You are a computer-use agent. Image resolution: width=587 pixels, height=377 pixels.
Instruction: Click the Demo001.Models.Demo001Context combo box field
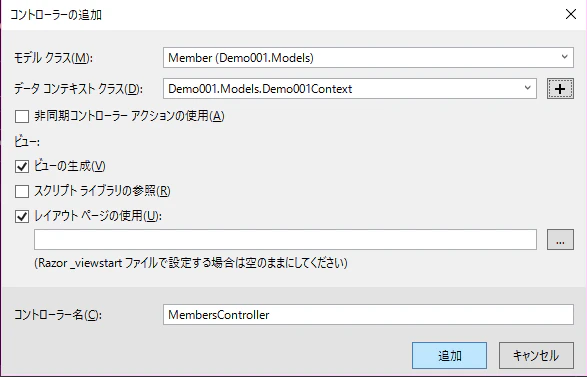coord(350,89)
